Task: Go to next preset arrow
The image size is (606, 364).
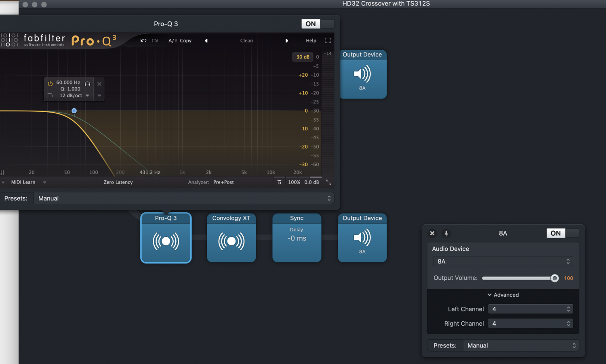Action: click(x=287, y=40)
